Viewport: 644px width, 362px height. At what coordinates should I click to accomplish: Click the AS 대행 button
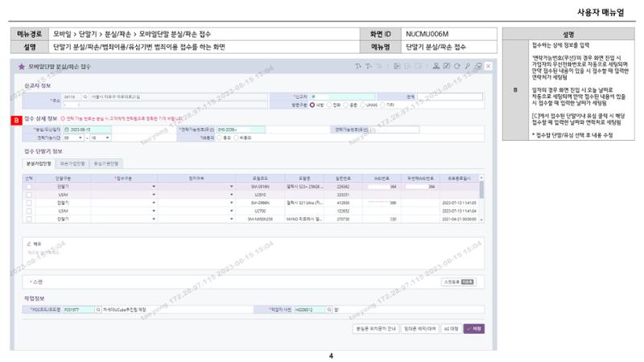click(451, 329)
